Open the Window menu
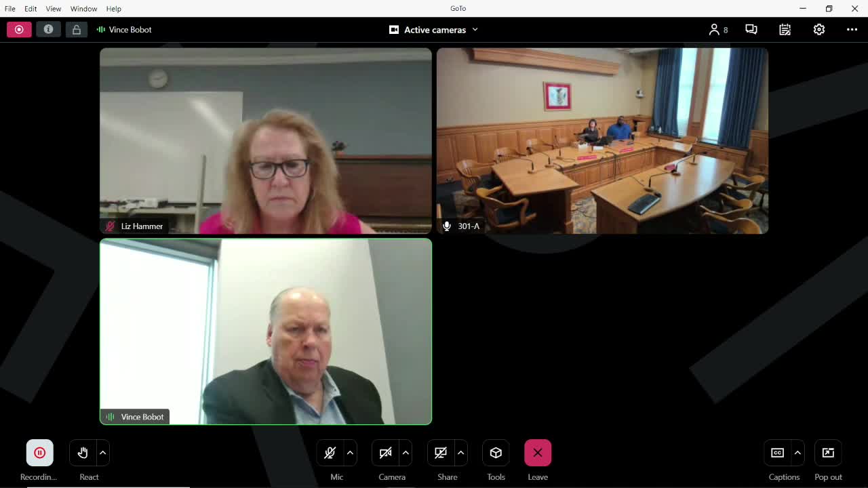Screen dimensions: 868x488 pyautogui.click(x=83, y=9)
